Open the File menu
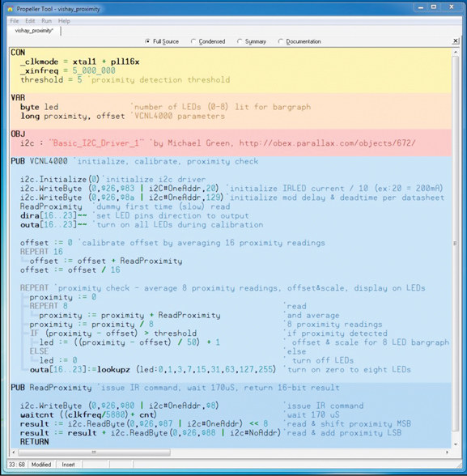This screenshot has width=467, height=476. point(15,21)
